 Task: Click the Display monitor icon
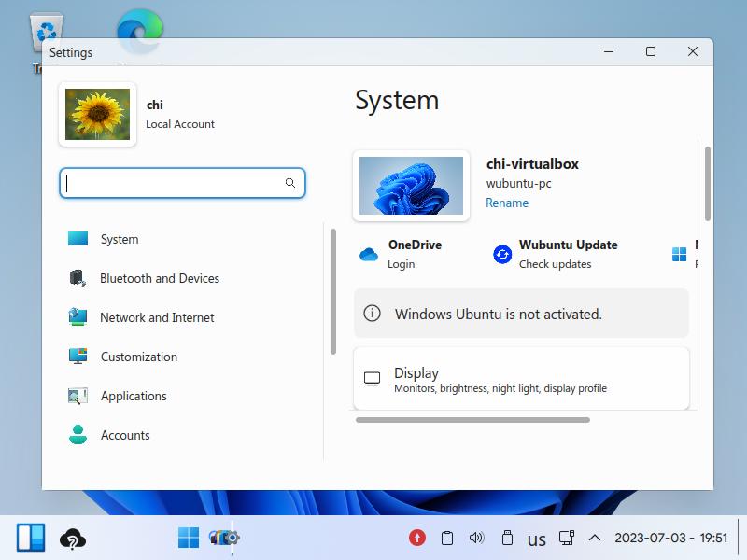[x=372, y=379]
